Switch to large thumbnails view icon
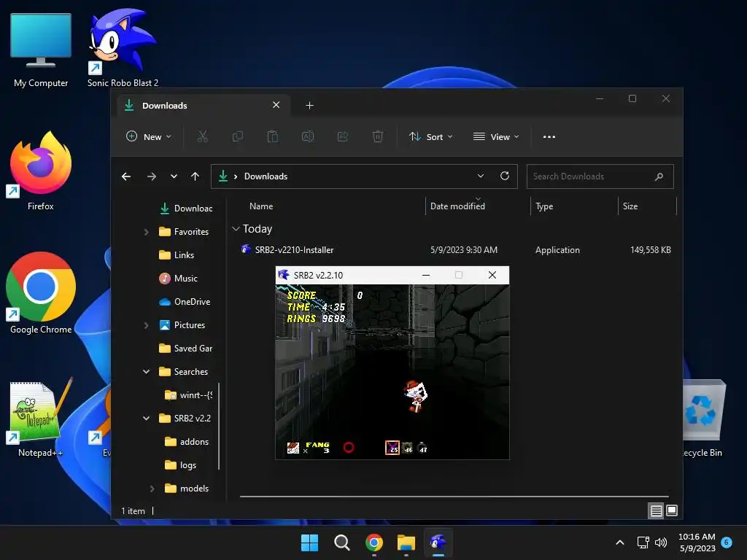 672,510
